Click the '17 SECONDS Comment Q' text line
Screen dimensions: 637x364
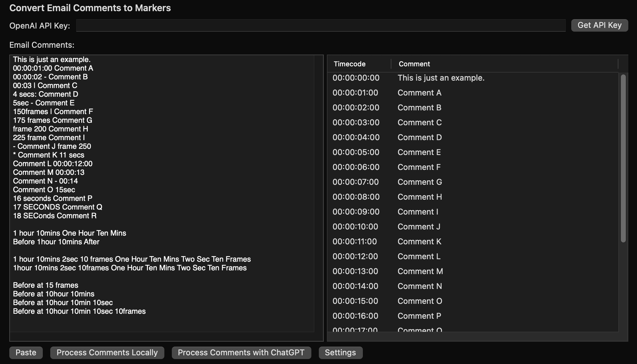[x=57, y=207]
